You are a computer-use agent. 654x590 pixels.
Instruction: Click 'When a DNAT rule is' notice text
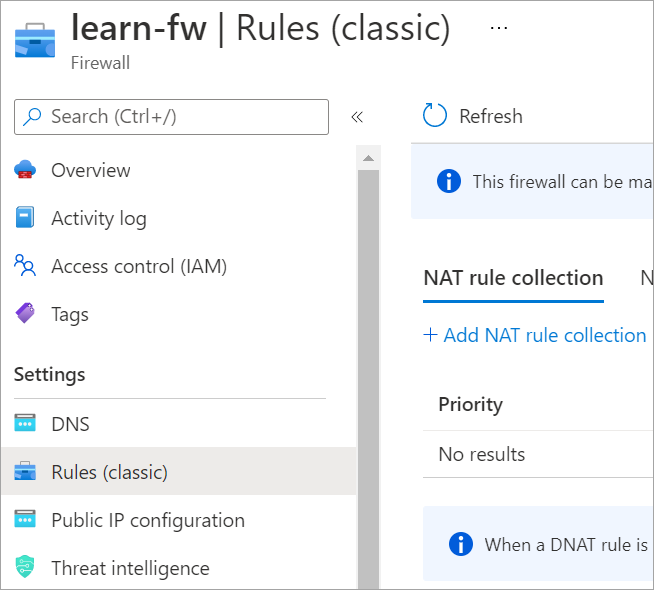566,545
